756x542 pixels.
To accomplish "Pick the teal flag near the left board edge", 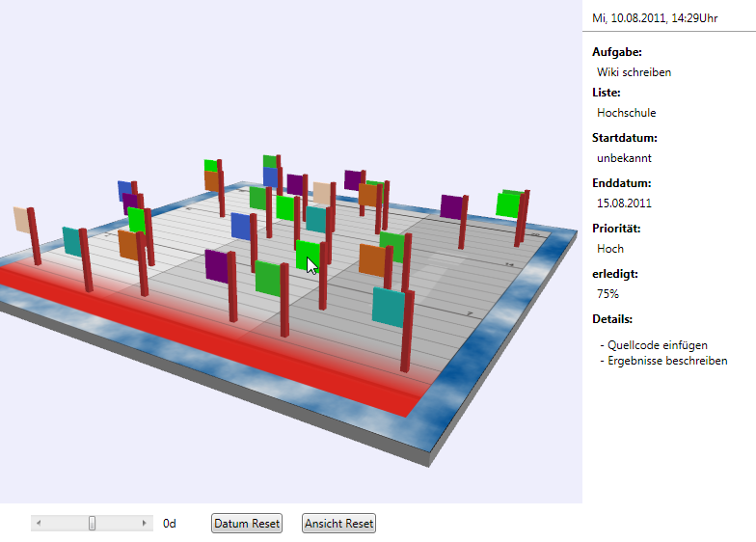I will [71, 240].
